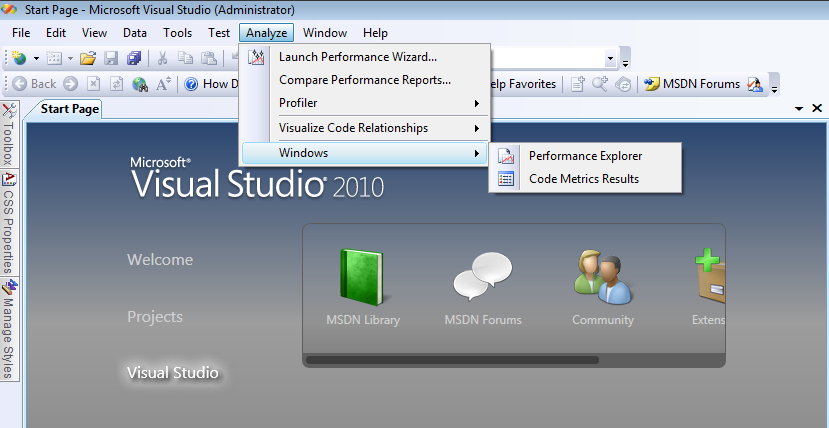Viewport: 829px width, 428px height.
Task: Select the Projects section link
Action: (x=155, y=317)
